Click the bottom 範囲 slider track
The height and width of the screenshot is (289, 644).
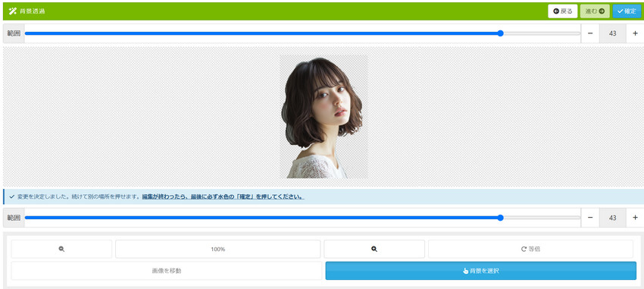[x=303, y=218]
